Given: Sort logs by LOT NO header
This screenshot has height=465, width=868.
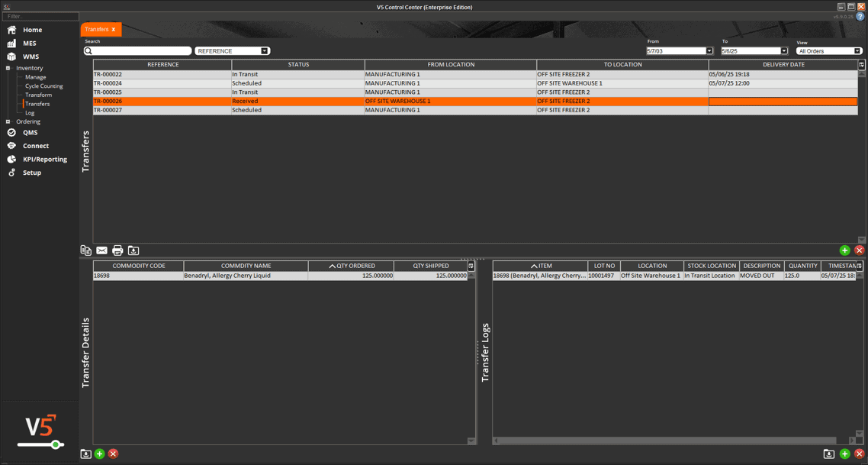Looking at the screenshot, I should (604, 266).
